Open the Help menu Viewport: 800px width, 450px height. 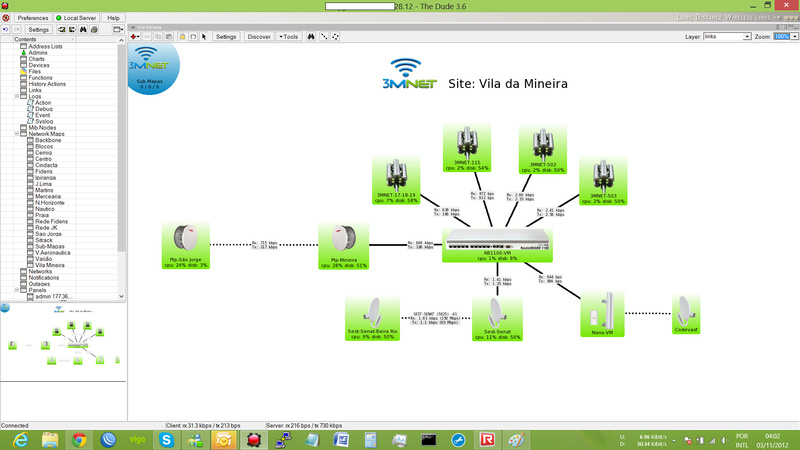[x=113, y=18]
